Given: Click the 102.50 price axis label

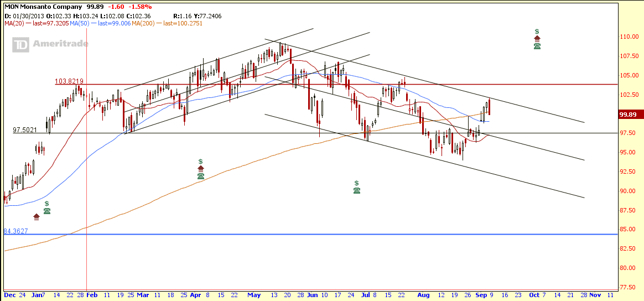Looking at the screenshot, I should [629, 95].
